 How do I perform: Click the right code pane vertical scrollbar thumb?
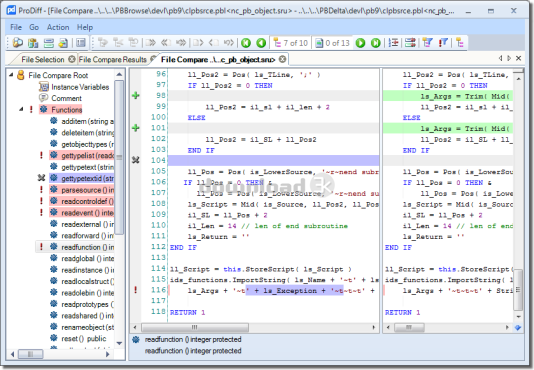(518, 290)
